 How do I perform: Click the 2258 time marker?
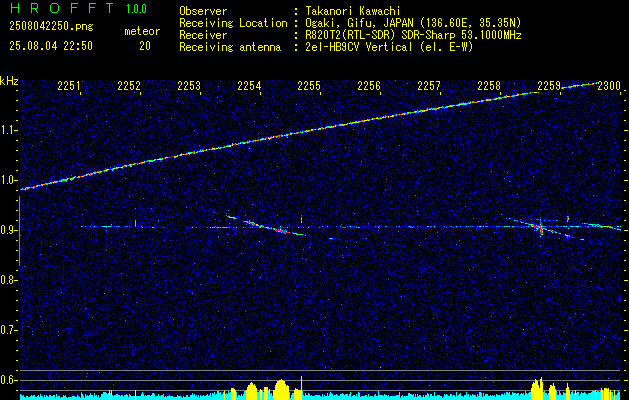[x=489, y=86]
